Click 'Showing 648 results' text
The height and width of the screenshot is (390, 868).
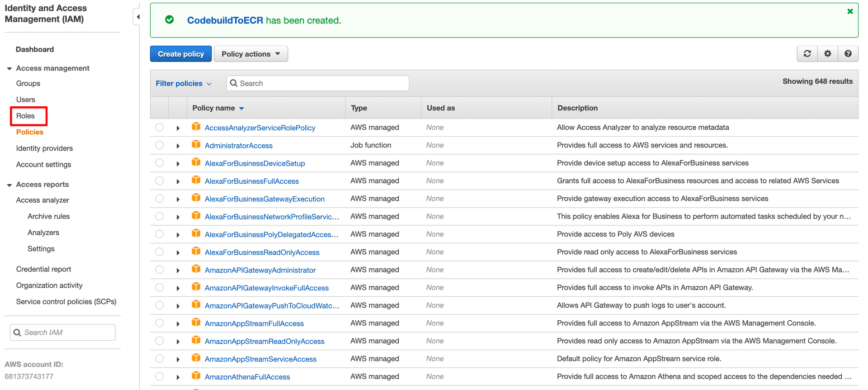(817, 81)
